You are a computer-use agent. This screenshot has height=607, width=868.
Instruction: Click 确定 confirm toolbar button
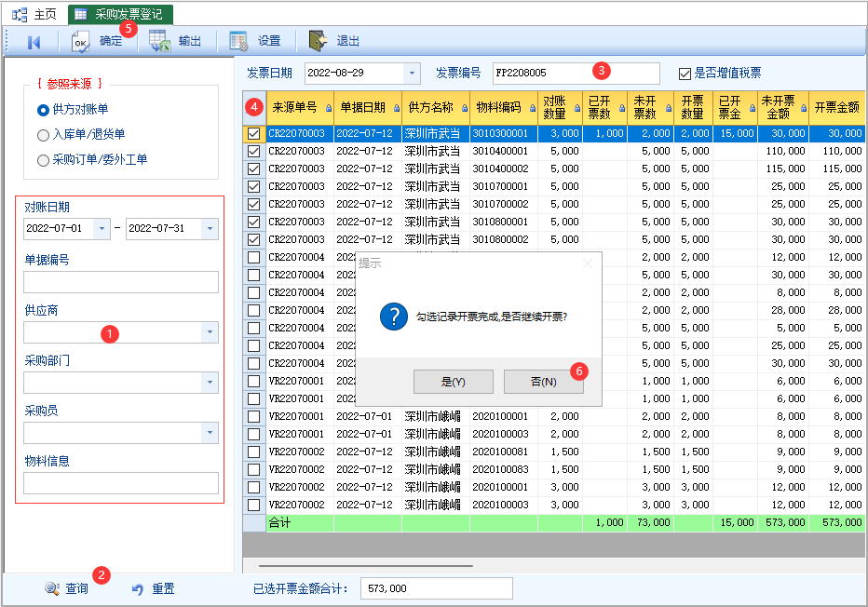(97, 42)
